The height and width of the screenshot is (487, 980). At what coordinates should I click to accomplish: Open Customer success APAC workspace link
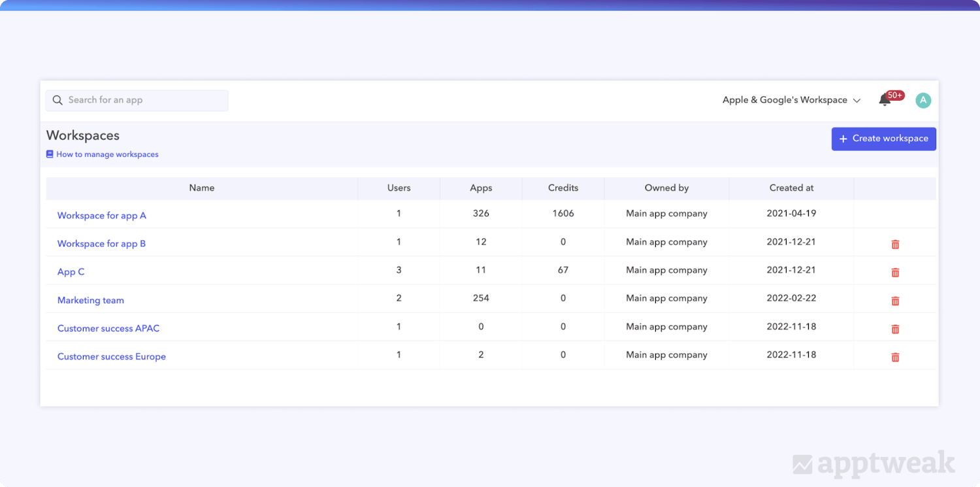pos(108,329)
